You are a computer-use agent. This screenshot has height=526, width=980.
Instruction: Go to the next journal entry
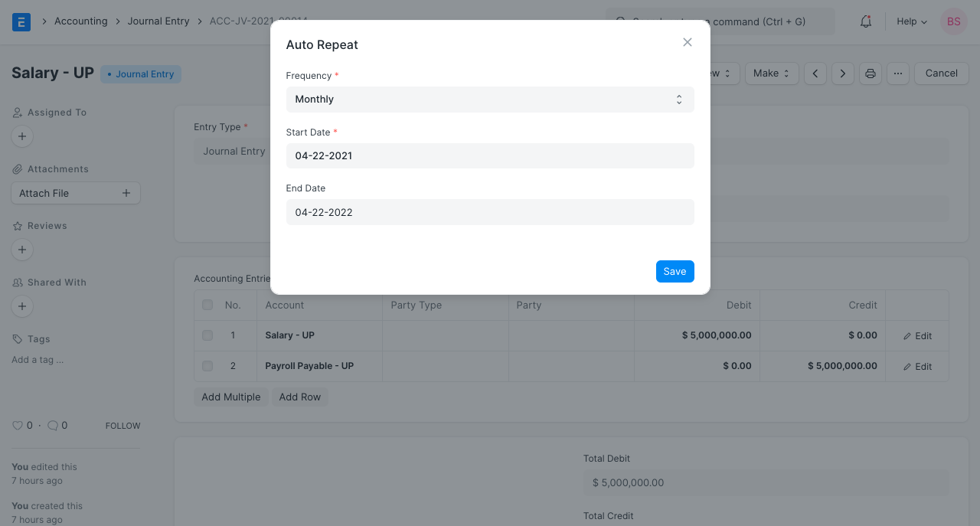pos(842,73)
